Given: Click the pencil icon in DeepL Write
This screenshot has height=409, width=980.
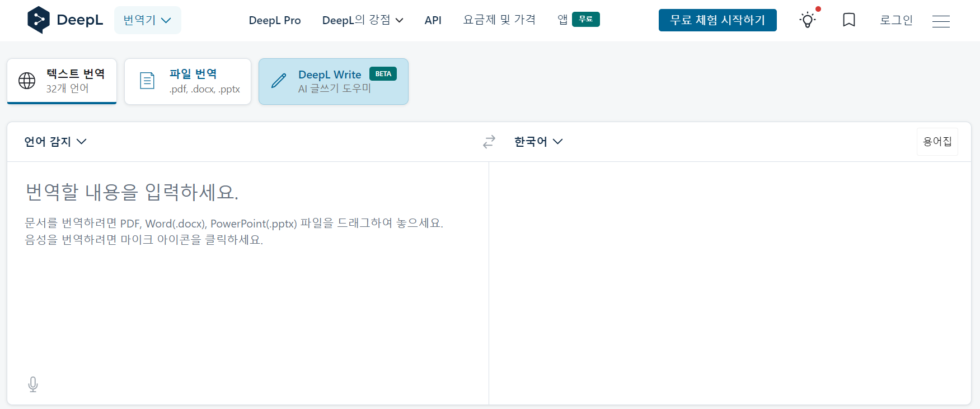Looking at the screenshot, I should (279, 81).
